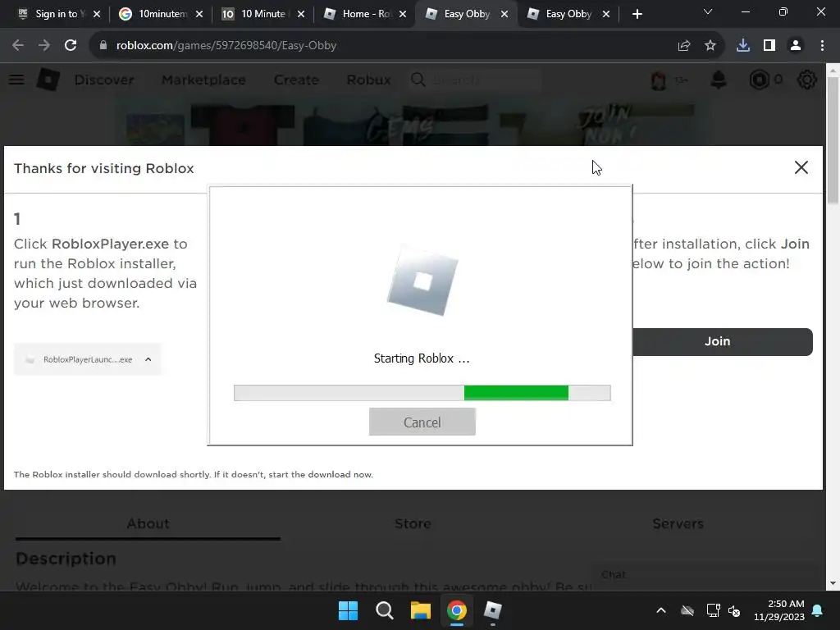This screenshot has height=630, width=840.
Task: Select the About tab
Action: point(148,523)
